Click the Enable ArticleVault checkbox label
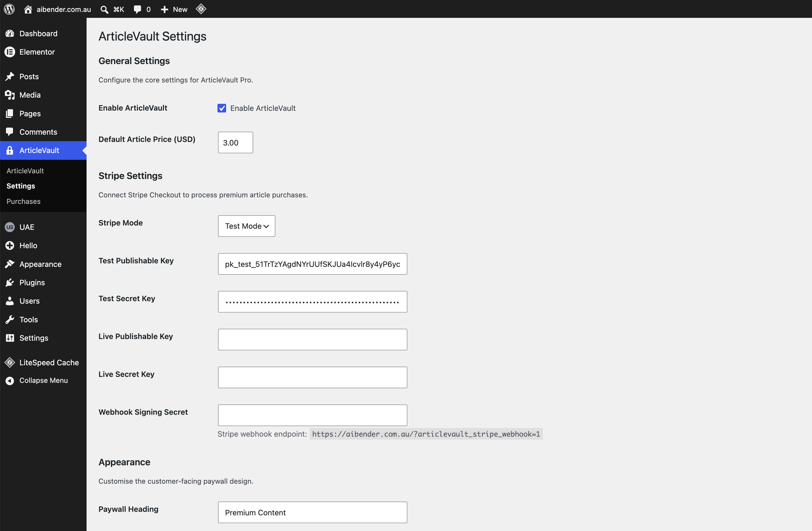 (263, 108)
